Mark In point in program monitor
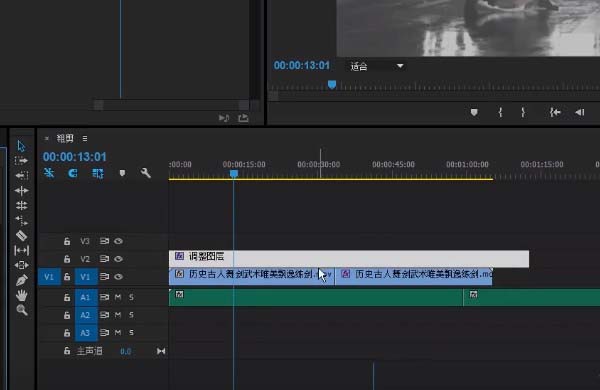 [500, 113]
